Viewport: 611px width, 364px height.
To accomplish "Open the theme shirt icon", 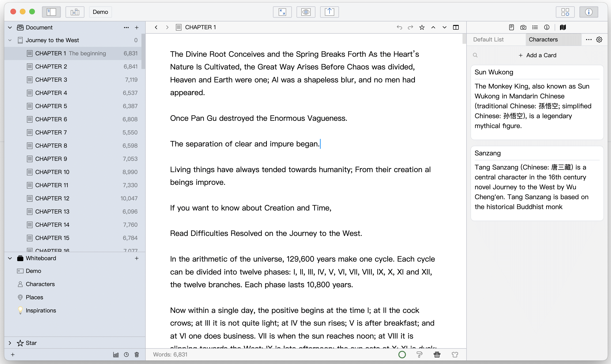I will 455,354.
